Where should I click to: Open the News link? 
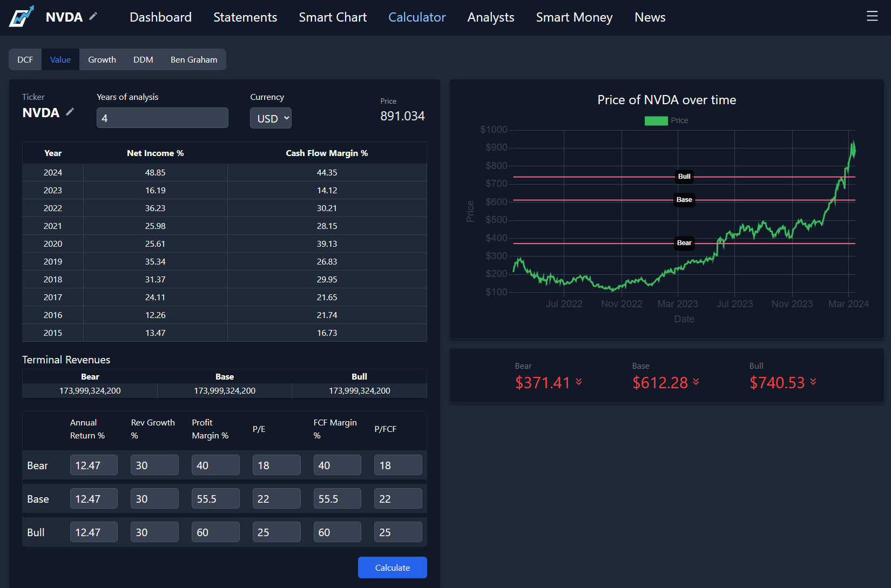tap(650, 17)
